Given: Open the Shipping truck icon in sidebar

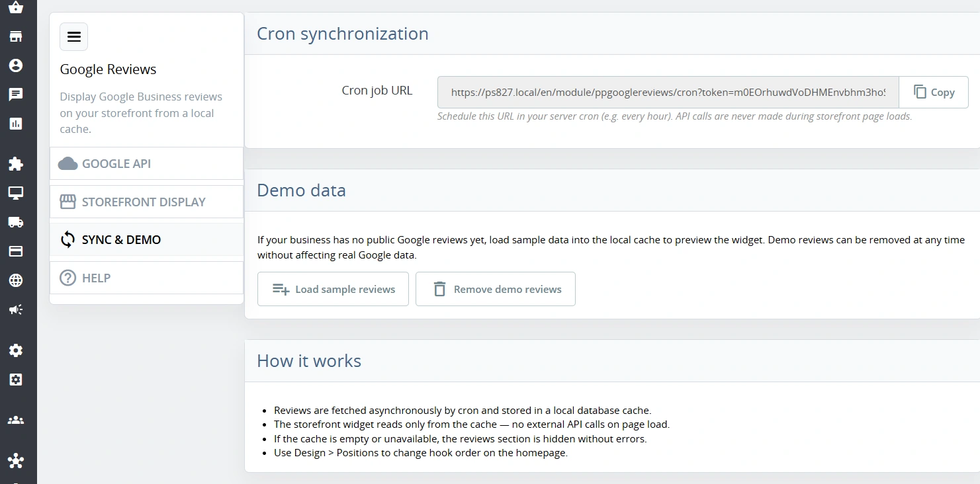Looking at the screenshot, I should coord(16,222).
